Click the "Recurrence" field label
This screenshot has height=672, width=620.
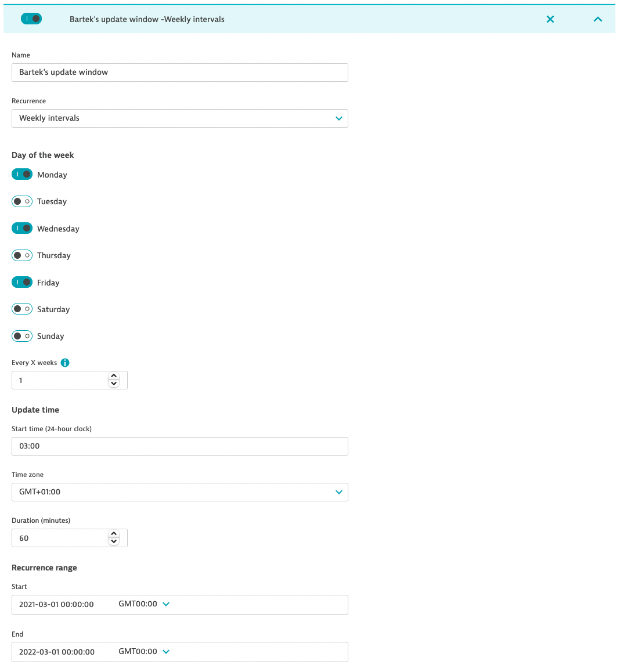coord(28,101)
